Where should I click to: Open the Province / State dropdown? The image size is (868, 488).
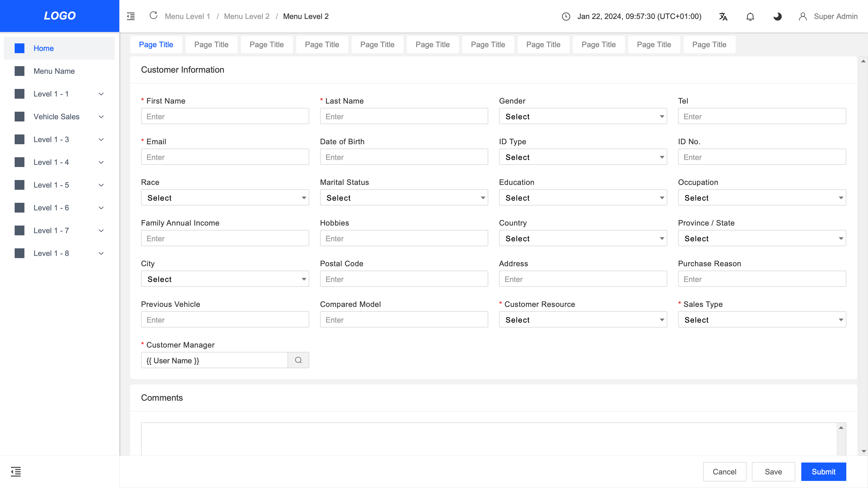(x=762, y=239)
